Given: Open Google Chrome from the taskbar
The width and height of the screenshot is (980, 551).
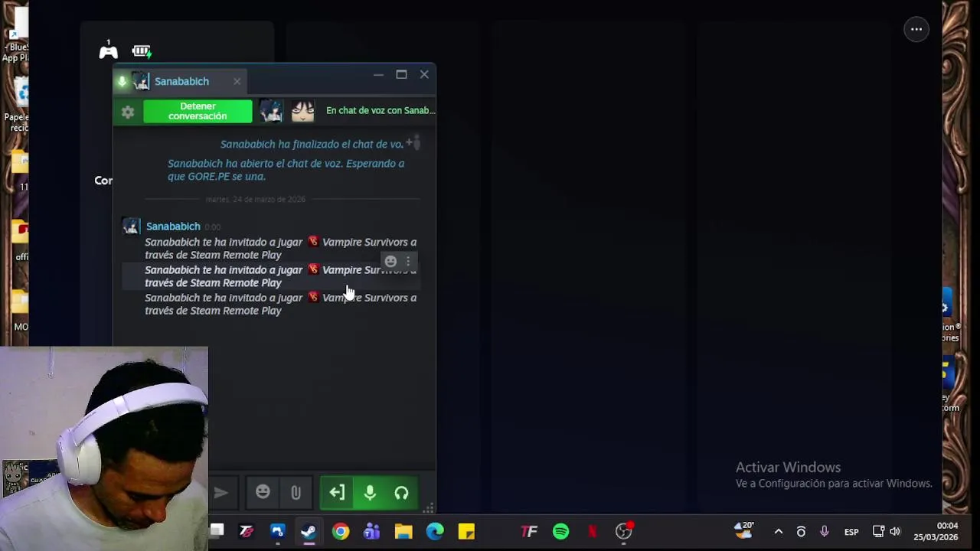Looking at the screenshot, I should (x=341, y=531).
